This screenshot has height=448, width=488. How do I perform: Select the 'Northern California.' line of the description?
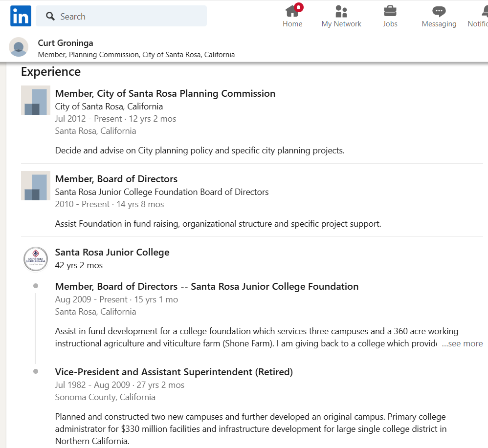(x=92, y=441)
